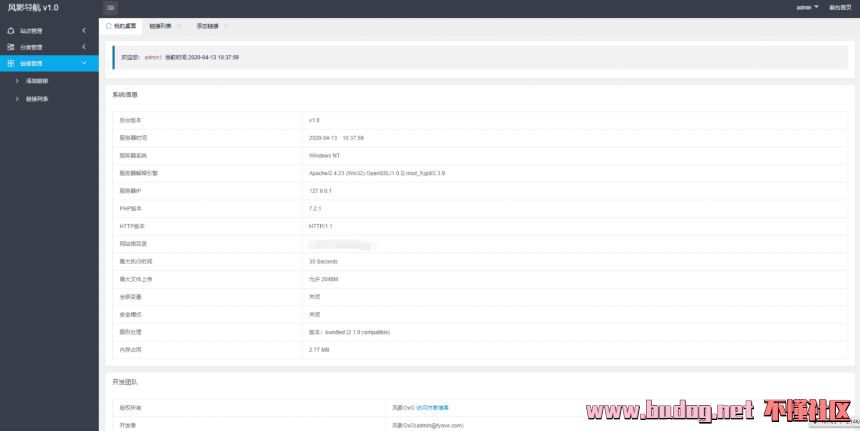The height and width of the screenshot is (431, 860).
Task: Click the HTTP/1.1 value
Action: (321, 226)
